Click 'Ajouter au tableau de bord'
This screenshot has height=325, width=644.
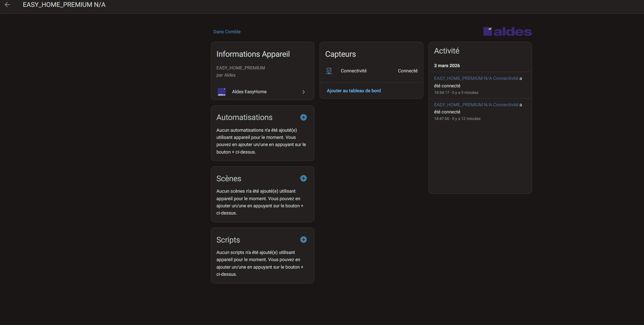tap(353, 91)
